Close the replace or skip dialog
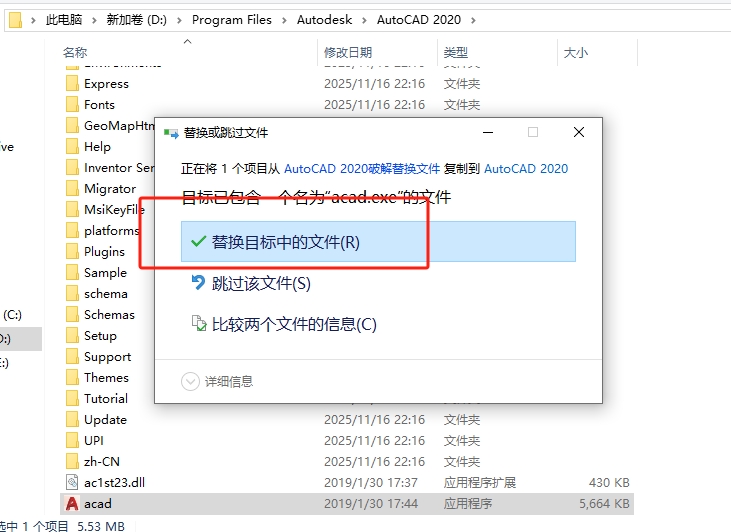Screen dimensions: 731x532 click(x=579, y=132)
